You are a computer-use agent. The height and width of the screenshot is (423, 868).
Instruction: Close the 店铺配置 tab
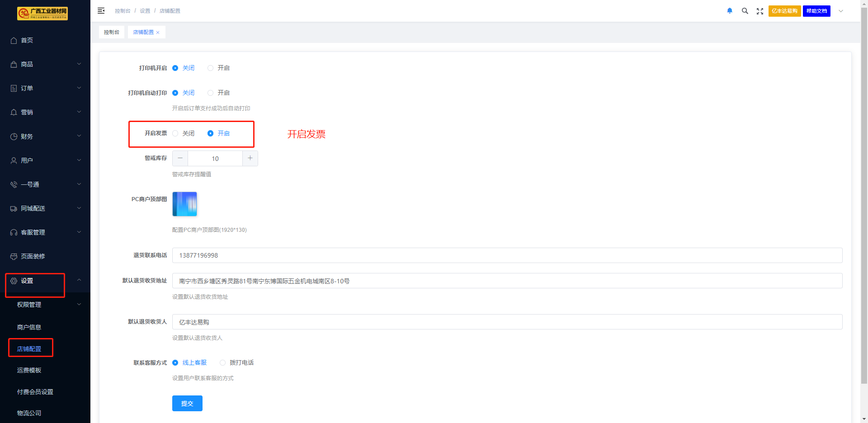click(158, 33)
